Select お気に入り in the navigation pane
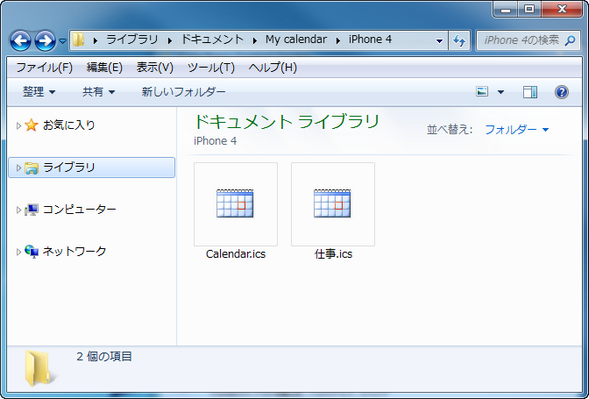 tap(69, 125)
